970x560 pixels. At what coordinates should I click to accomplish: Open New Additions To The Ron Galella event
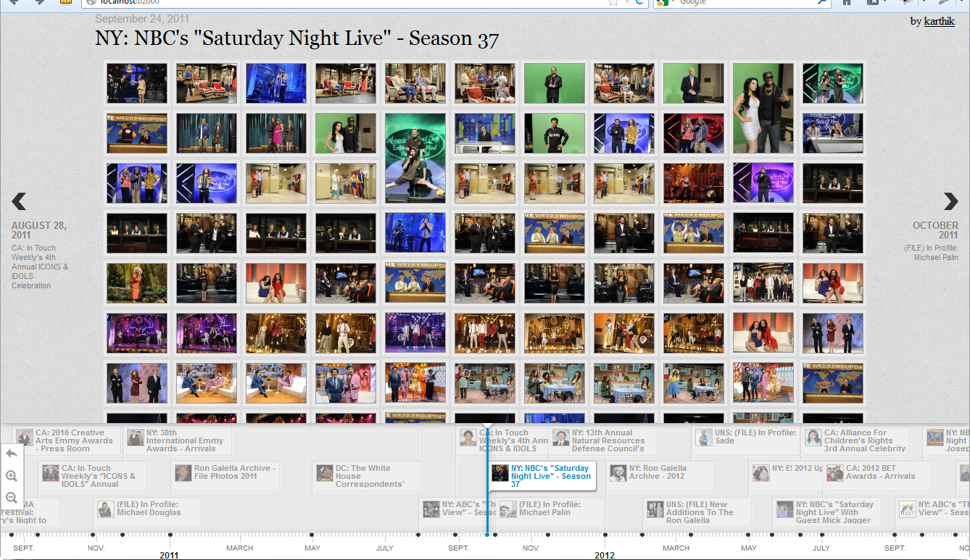pos(698,512)
